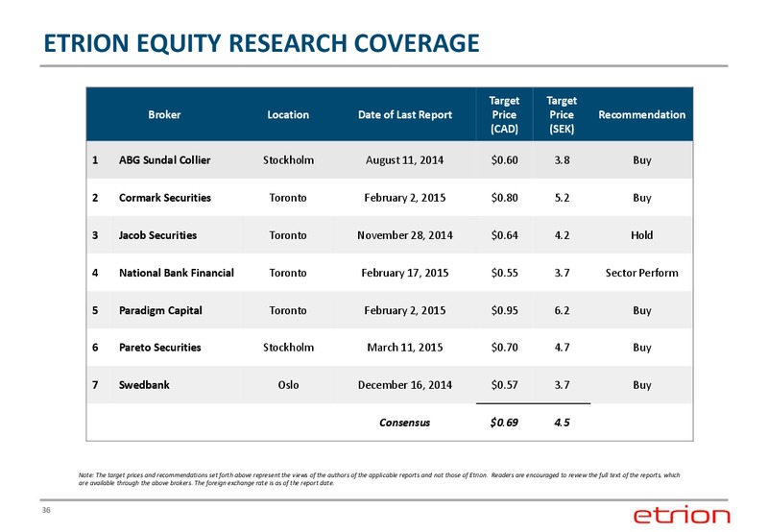This screenshot has width=768, height=532.
Task: Click the SEK target price '5.2'
Action: point(562,198)
